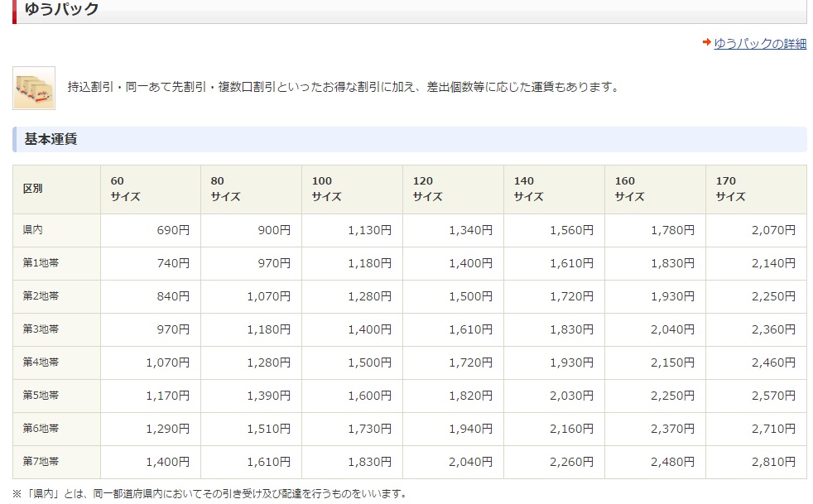Viewport: 813px width, 504px height.
Task: Select the 第6地帯 row label
Action: (x=56, y=430)
